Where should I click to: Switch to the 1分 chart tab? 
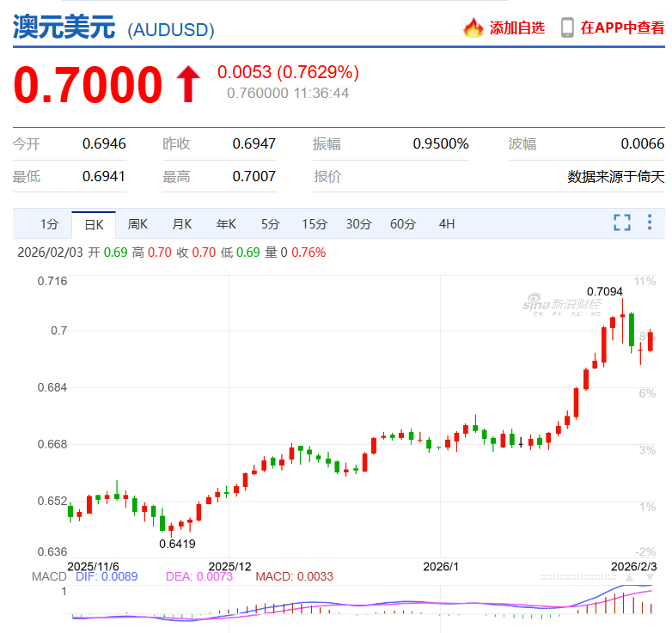(49, 224)
